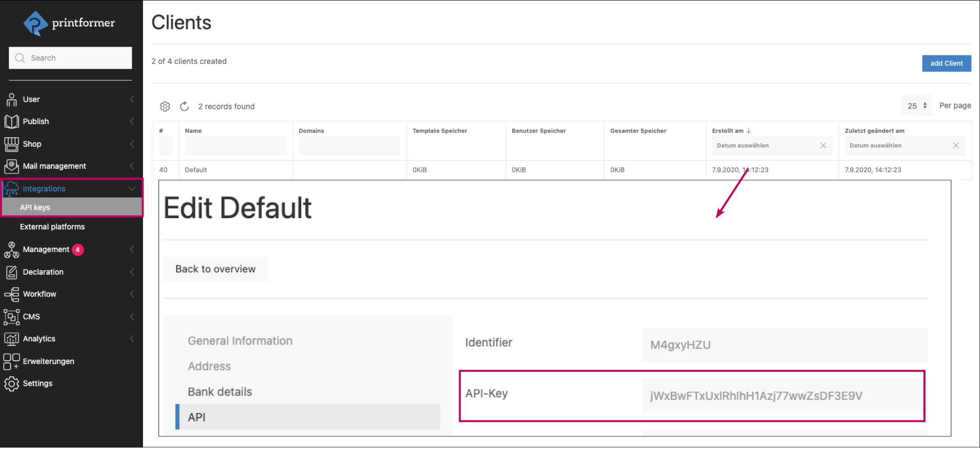Click the Workflow sidebar icon
Image resolution: width=980 pixels, height=450 pixels.
[11, 294]
